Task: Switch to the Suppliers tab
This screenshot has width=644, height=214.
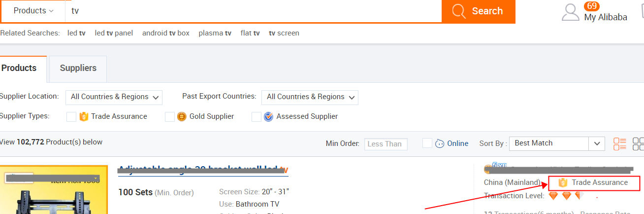Action: (x=78, y=69)
